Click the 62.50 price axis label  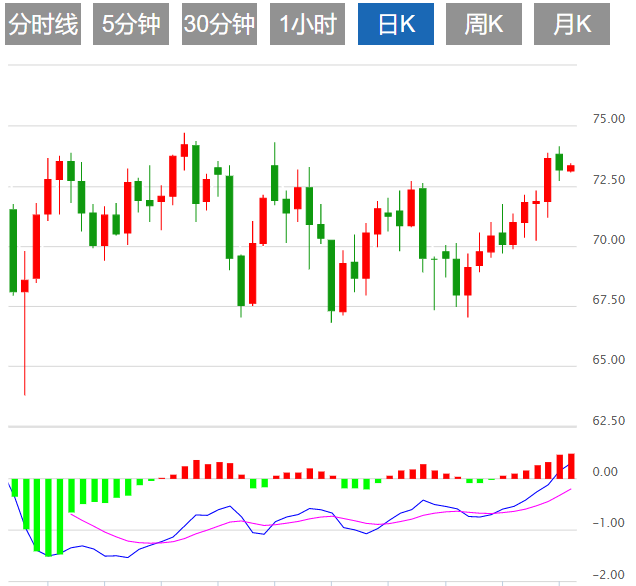[609, 421]
